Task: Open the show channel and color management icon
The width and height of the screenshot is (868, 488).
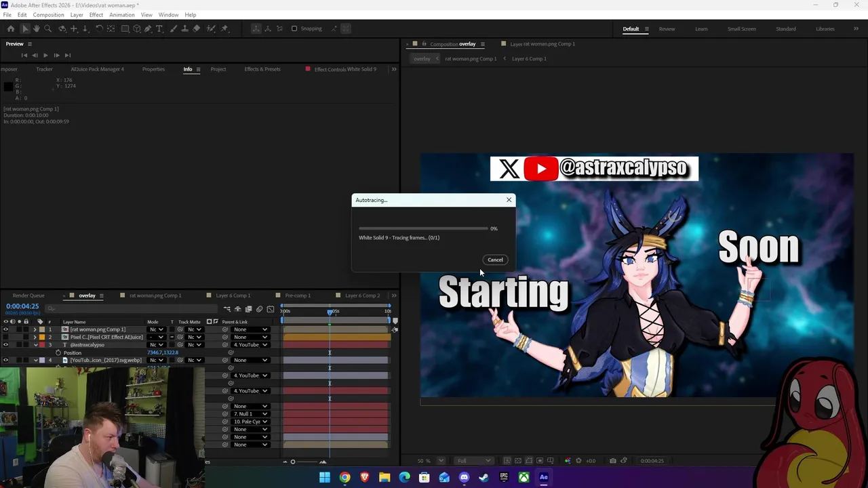Action: pos(568,461)
